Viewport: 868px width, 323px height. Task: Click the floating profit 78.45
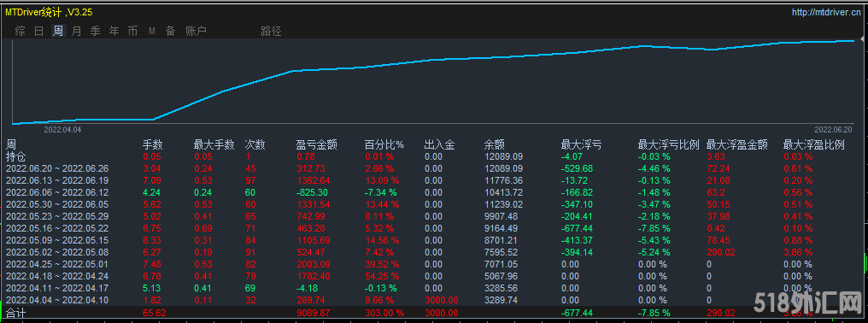[x=718, y=240]
